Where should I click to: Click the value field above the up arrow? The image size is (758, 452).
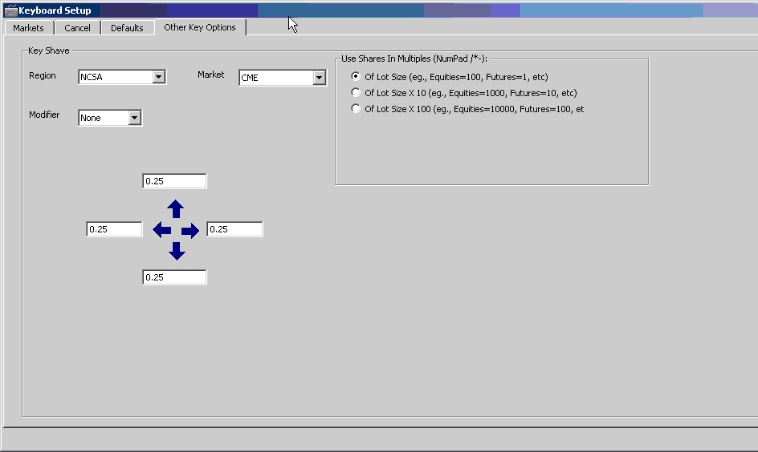[174, 181]
